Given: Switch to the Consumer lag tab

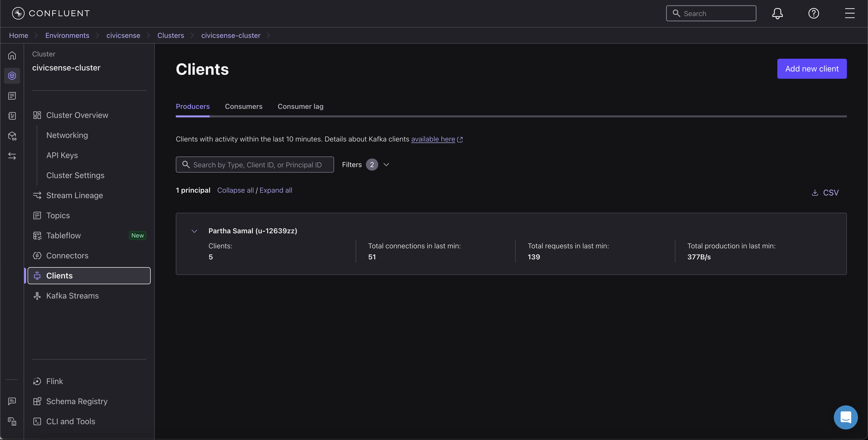Looking at the screenshot, I should tap(300, 106).
